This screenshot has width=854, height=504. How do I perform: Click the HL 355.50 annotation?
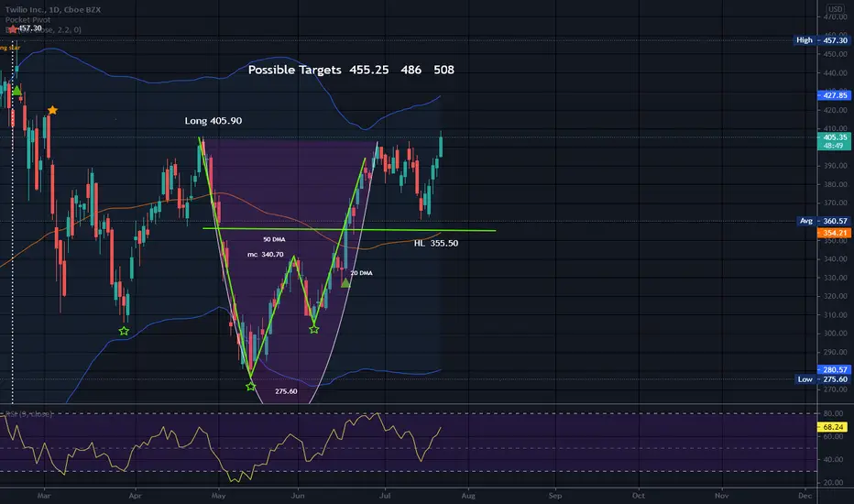coord(436,243)
